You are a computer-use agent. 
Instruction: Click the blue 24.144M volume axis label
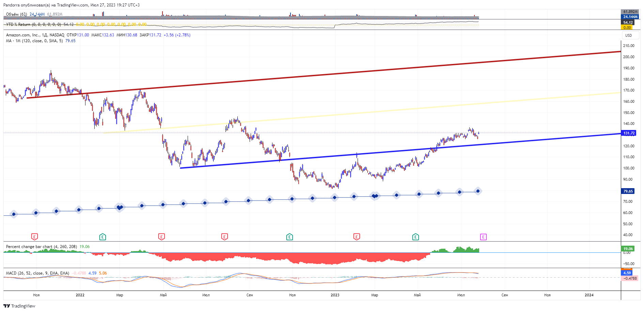point(630,17)
